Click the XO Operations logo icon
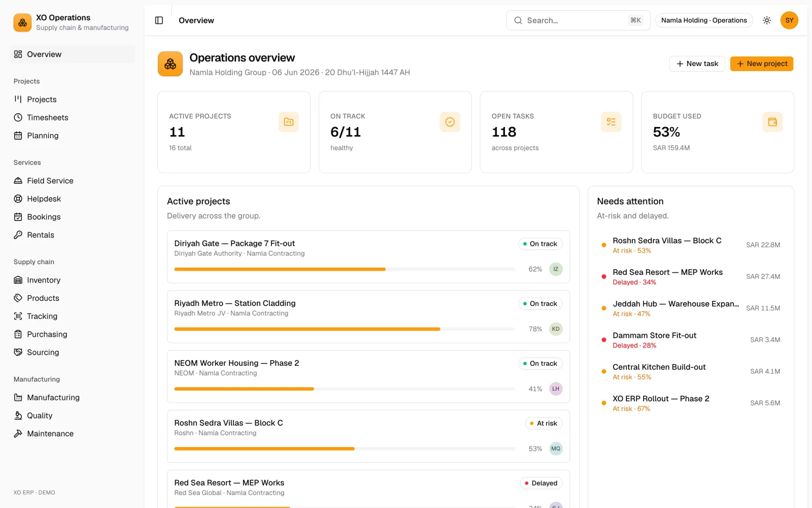The width and height of the screenshot is (812, 508). (x=22, y=22)
